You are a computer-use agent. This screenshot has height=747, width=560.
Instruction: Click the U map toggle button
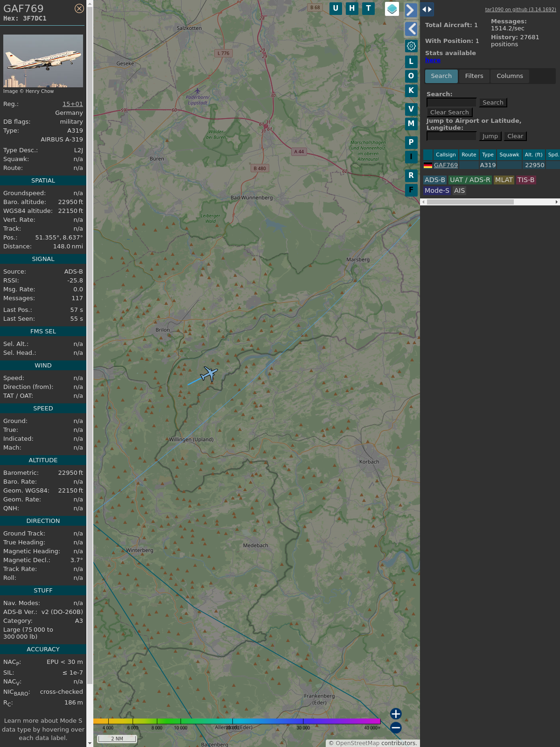(336, 8)
